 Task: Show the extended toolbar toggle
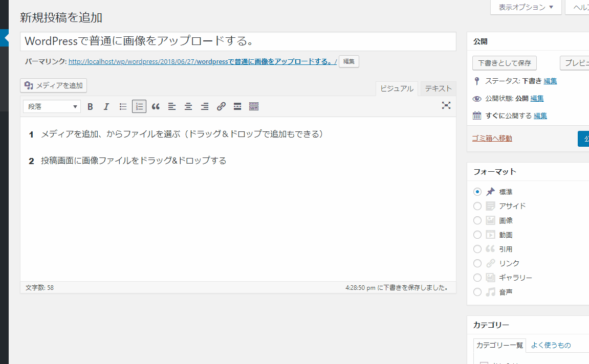click(x=254, y=106)
